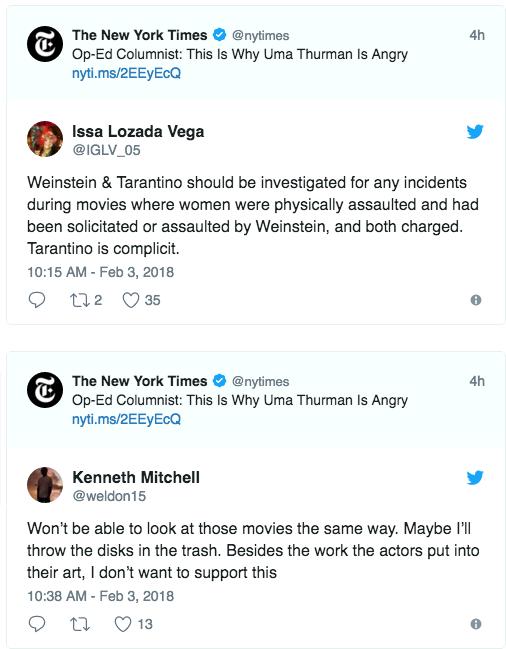
Task: Open the 10:38 AM - Feb 3, 2018 timestamp
Action: coord(101,596)
